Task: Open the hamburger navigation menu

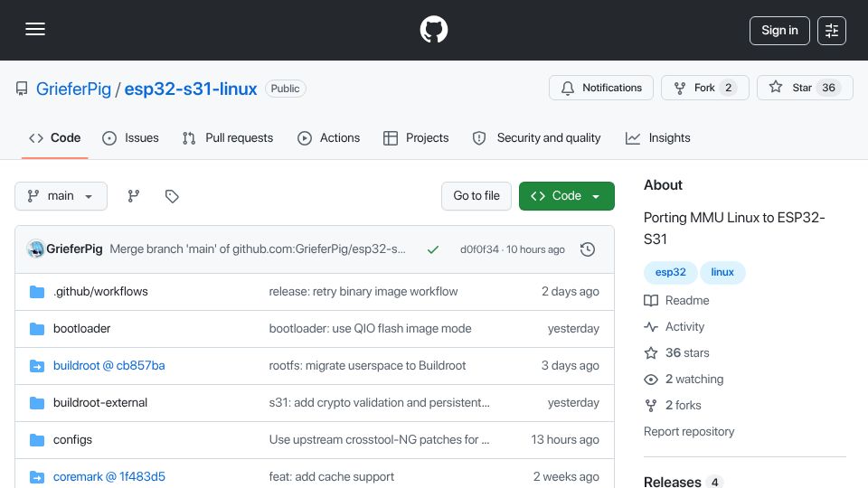Action: coord(35,29)
